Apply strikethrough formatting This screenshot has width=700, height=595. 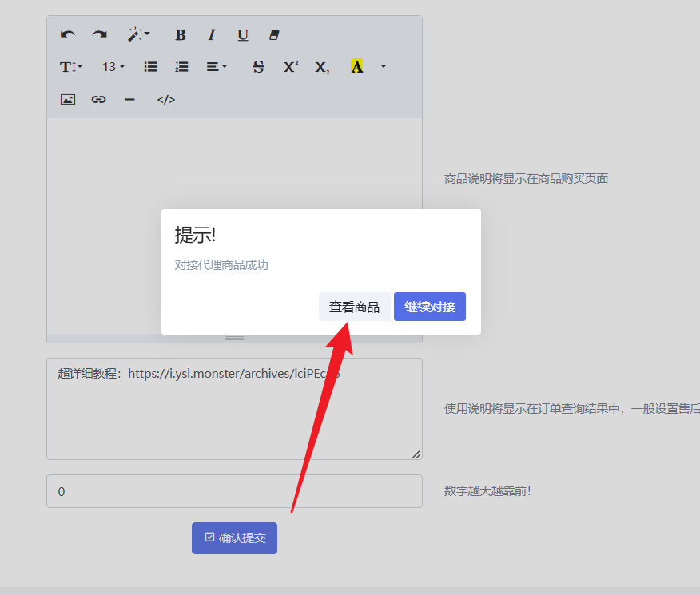pos(258,67)
